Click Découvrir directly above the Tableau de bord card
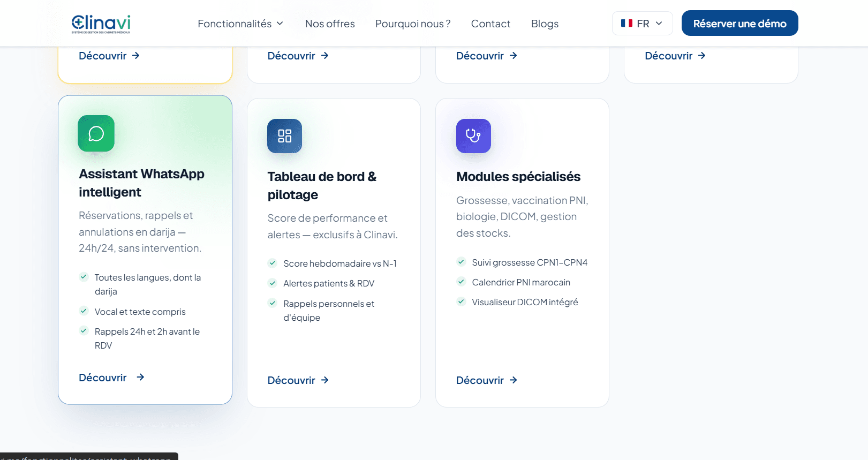This screenshot has height=460, width=868. click(x=298, y=56)
